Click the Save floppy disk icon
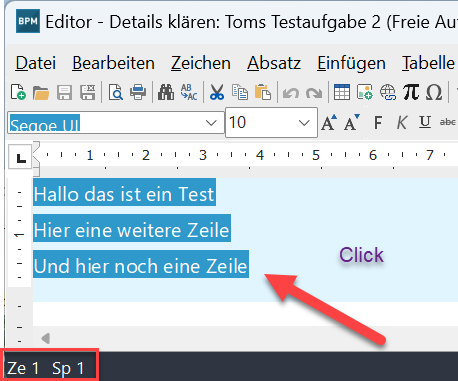 tap(64, 92)
